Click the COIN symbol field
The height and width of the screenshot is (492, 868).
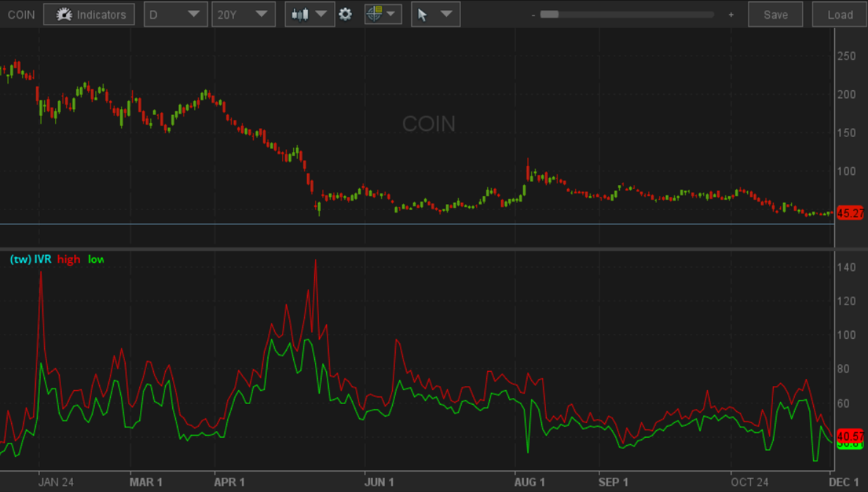[21, 14]
